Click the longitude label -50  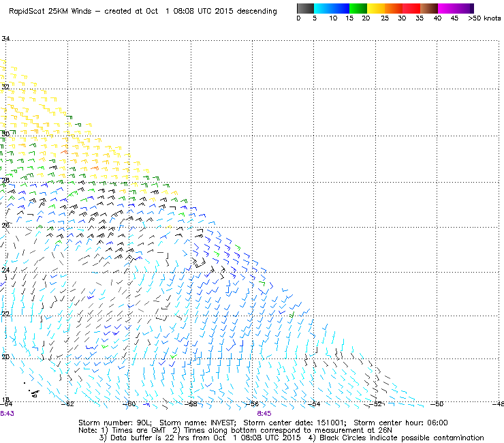pyautogui.click(x=437, y=404)
